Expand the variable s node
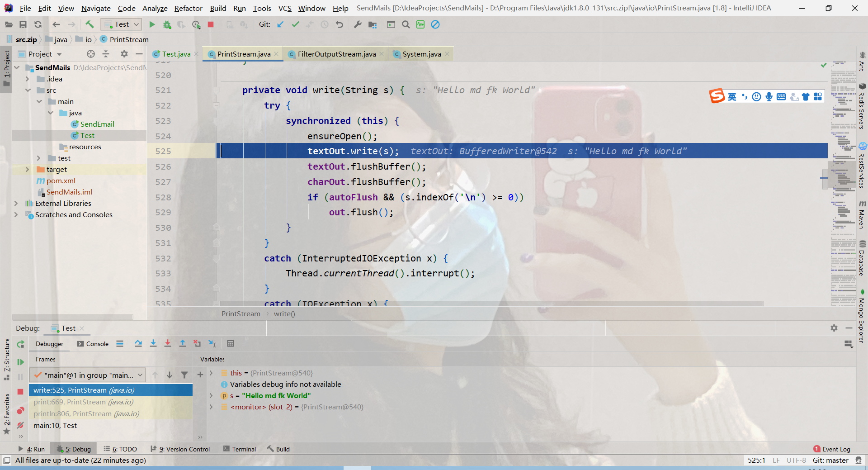 [211, 396]
